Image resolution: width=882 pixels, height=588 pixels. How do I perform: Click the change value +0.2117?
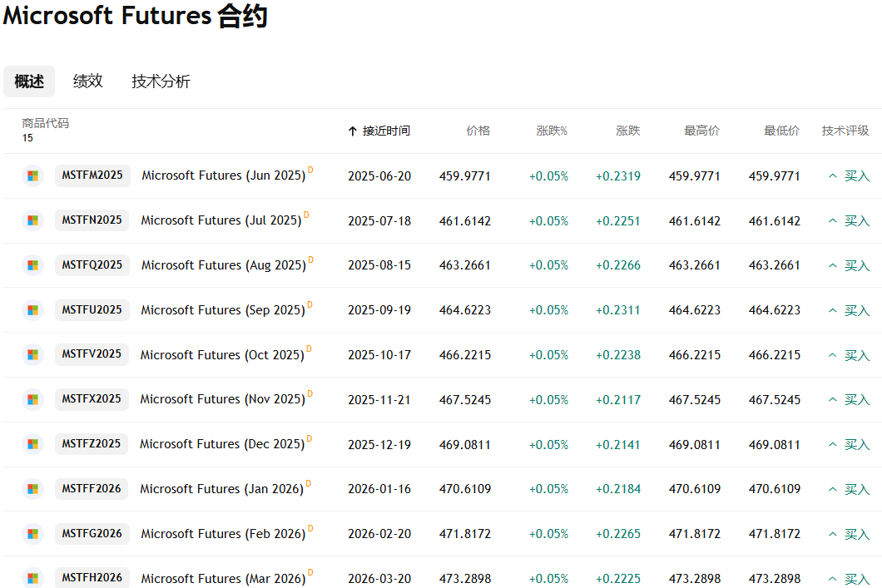tap(618, 400)
